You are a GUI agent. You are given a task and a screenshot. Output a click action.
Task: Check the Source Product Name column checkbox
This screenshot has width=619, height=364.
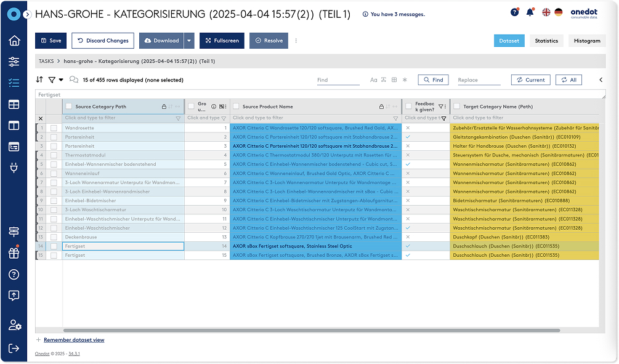pyautogui.click(x=236, y=106)
